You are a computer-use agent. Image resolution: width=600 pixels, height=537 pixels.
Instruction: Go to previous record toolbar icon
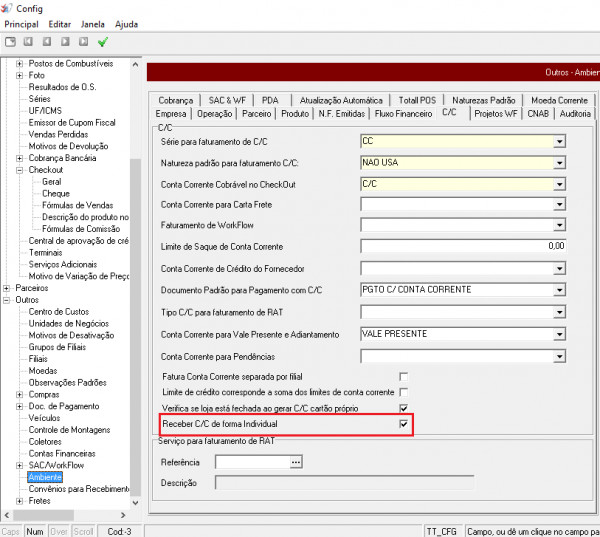[x=46, y=42]
